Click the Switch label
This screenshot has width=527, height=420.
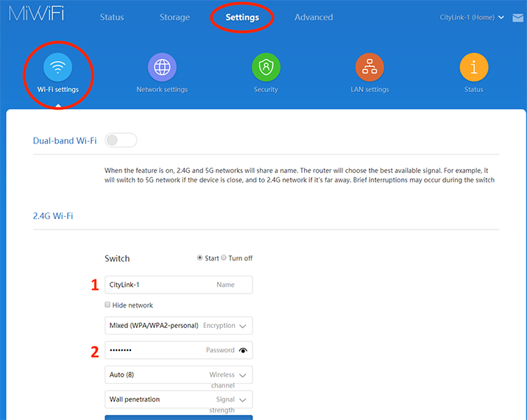(x=117, y=258)
